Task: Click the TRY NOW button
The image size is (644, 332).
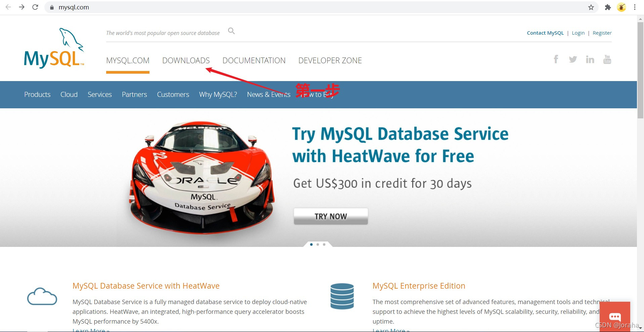Action: coord(331,216)
